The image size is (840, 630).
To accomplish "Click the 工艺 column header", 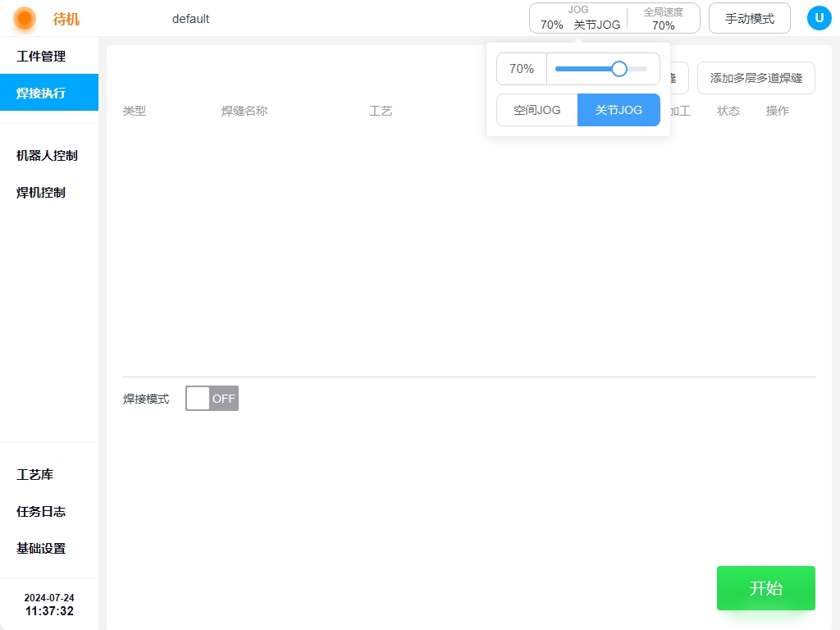I will [381, 111].
